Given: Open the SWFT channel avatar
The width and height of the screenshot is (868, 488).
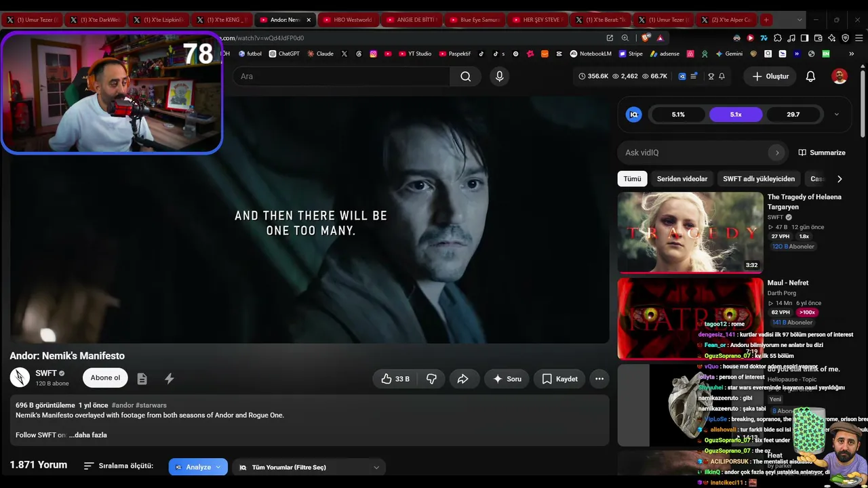Looking at the screenshot, I should point(20,378).
